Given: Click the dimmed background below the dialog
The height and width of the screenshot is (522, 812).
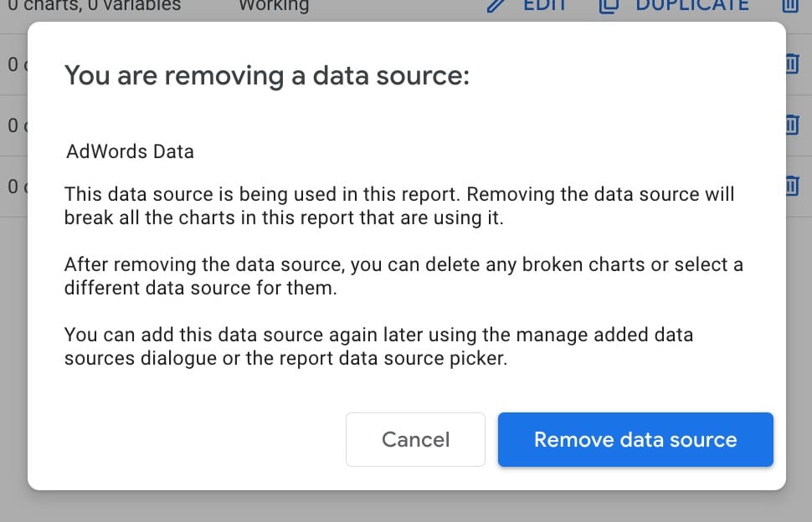Looking at the screenshot, I should click(406, 506).
